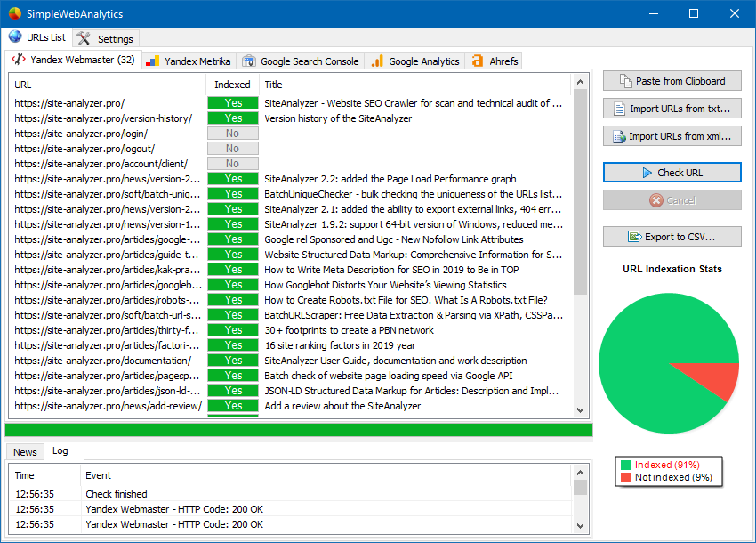Click the URLs List info icon

15,37
